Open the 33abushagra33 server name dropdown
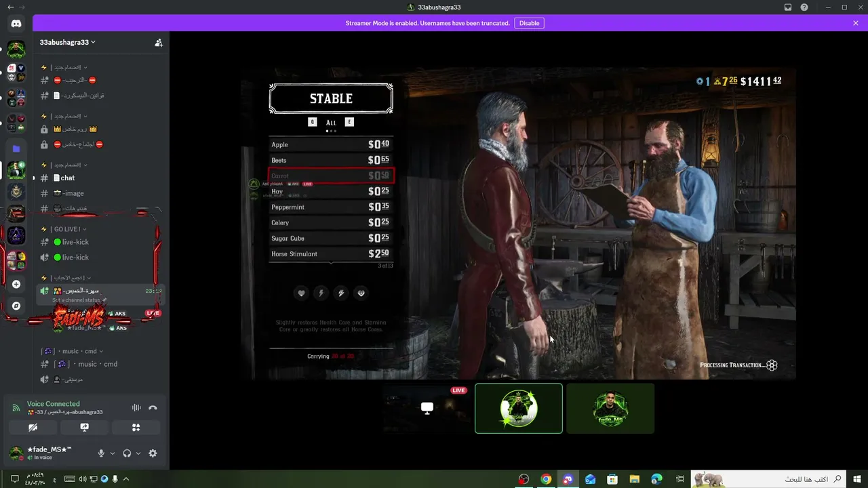This screenshot has height=488, width=868. tap(68, 42)
